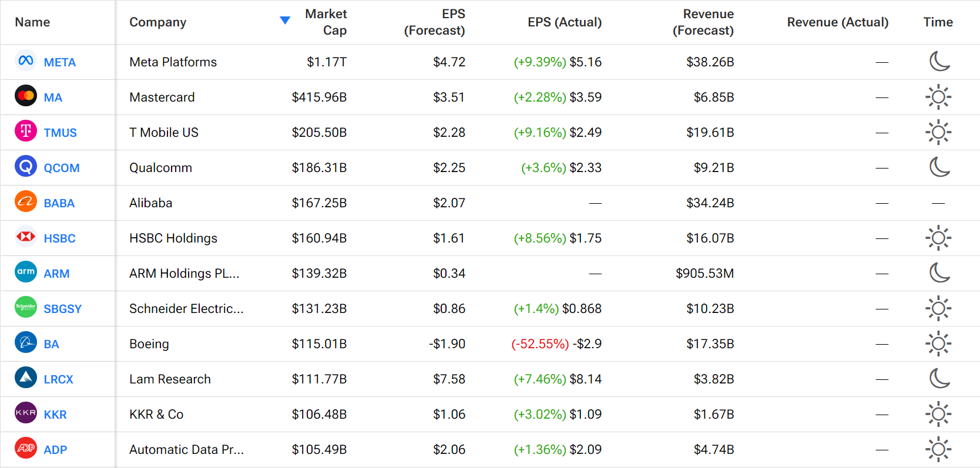Click the sun icon in KKR row
This screenshot has height=468, width=980.
[x=938, y=414]
